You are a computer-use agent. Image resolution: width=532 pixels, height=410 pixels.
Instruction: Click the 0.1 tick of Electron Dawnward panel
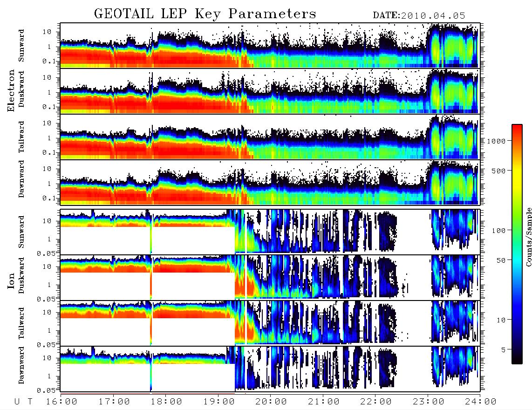click(x=48, y=198)
